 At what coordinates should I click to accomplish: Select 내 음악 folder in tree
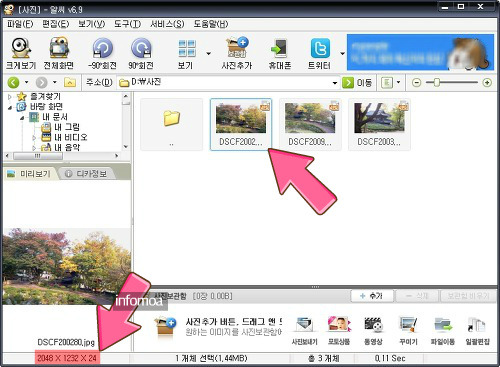pyautogui.click(x=67, y=147)
